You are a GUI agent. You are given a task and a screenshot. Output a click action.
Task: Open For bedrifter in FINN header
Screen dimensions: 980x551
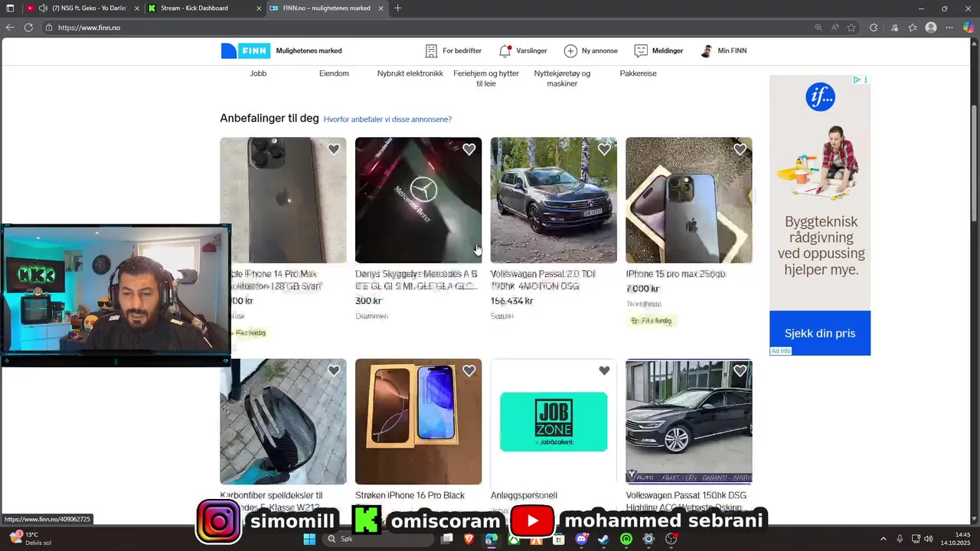click(x=453, y=51)
